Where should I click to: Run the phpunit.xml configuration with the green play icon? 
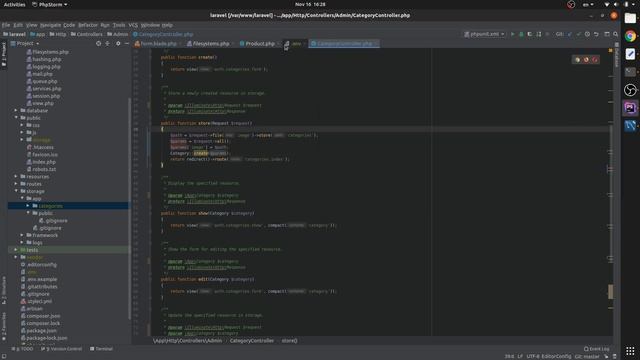click(x=513, y=34)
